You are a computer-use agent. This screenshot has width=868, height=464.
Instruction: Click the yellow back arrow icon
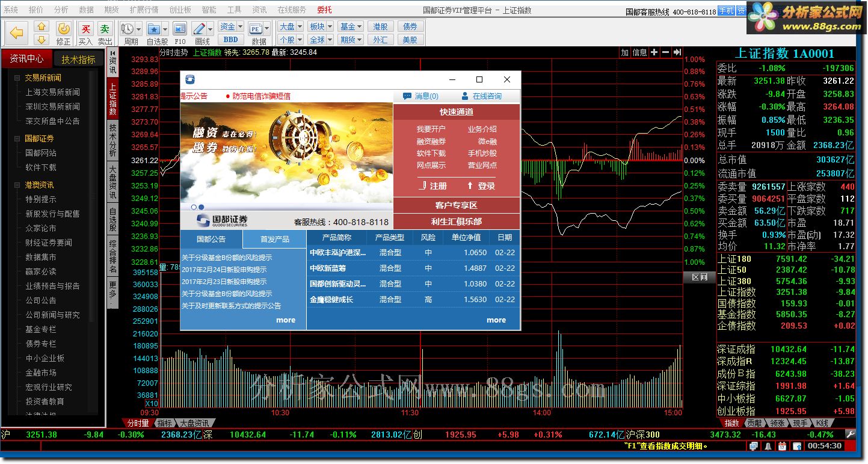17,33
